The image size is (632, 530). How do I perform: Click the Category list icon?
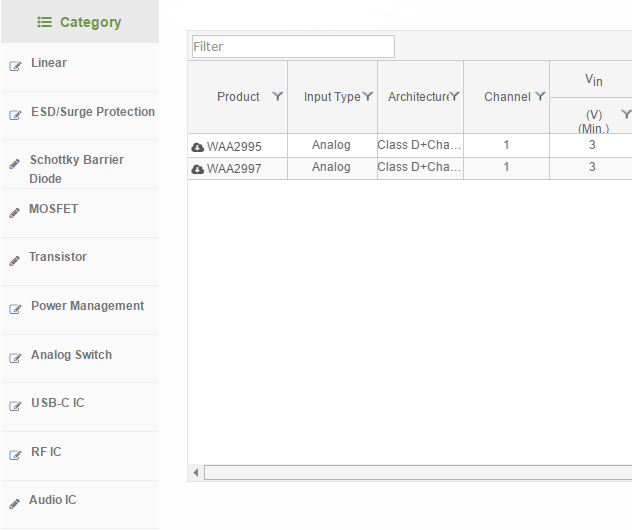[x=44, y=22]
